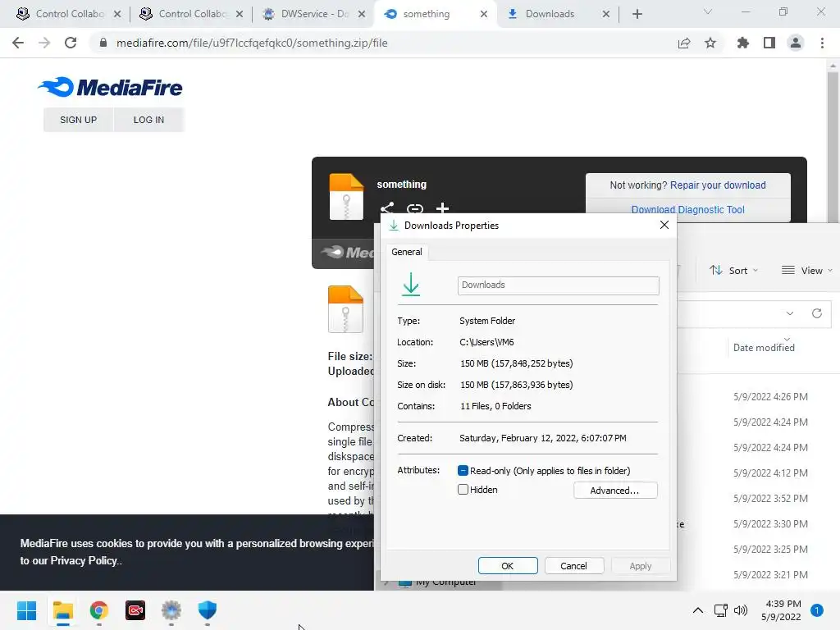Open notification badge in system tray
Image resolution: width=840 pixels, height=630 pixels.
click(x=817, y=610)
